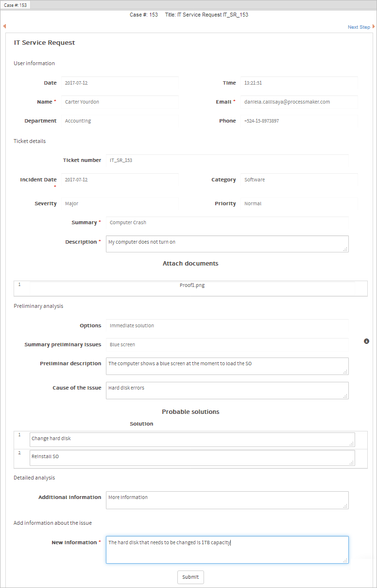The height and width of the screenshot is (588, 377).
Task: Click the Severity field showing Major
Action: click(120, 204)
